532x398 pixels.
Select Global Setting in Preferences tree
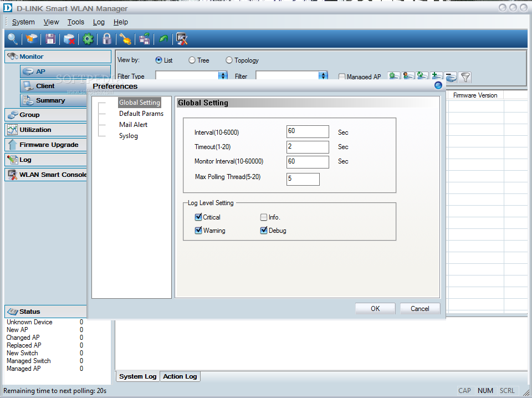140,103
